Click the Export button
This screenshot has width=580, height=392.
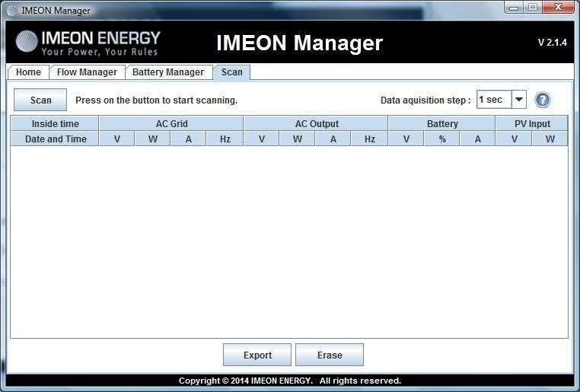point(257,355)
